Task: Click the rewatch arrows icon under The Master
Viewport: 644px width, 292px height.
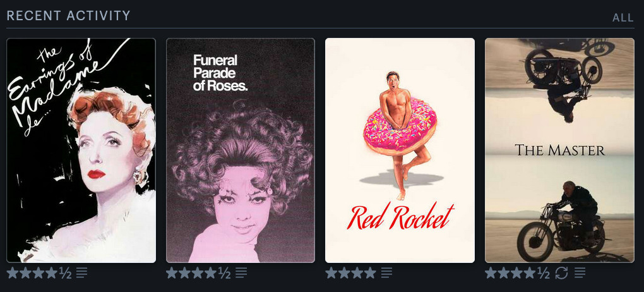Action: pos(561,272)
